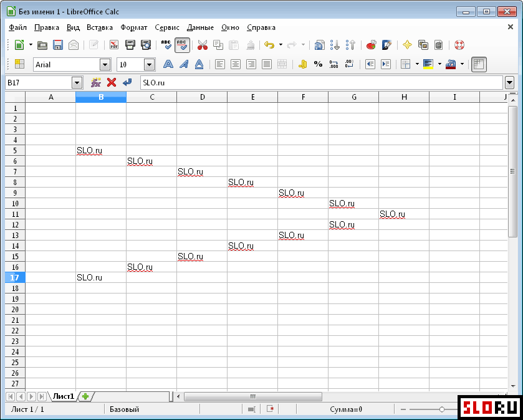Viewport: 523px width, 420px height.
Task: Open LibreOffice help lifebuoy icon
Action: 459,45
